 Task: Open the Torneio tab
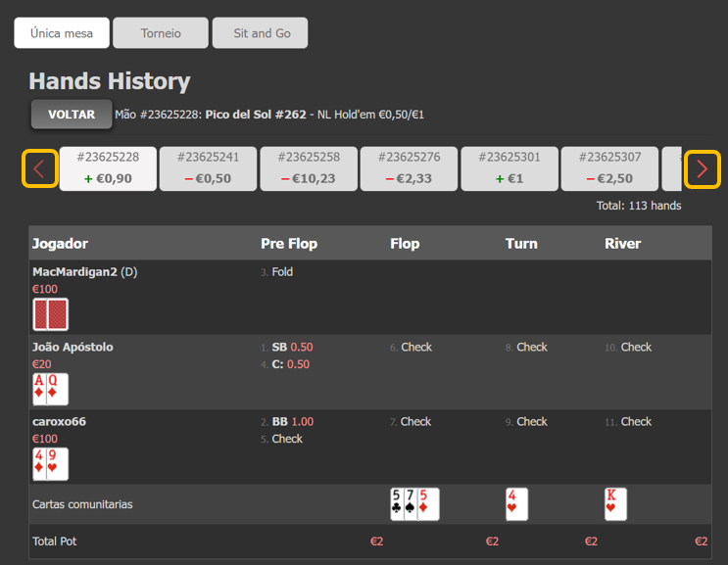(161, 32)
